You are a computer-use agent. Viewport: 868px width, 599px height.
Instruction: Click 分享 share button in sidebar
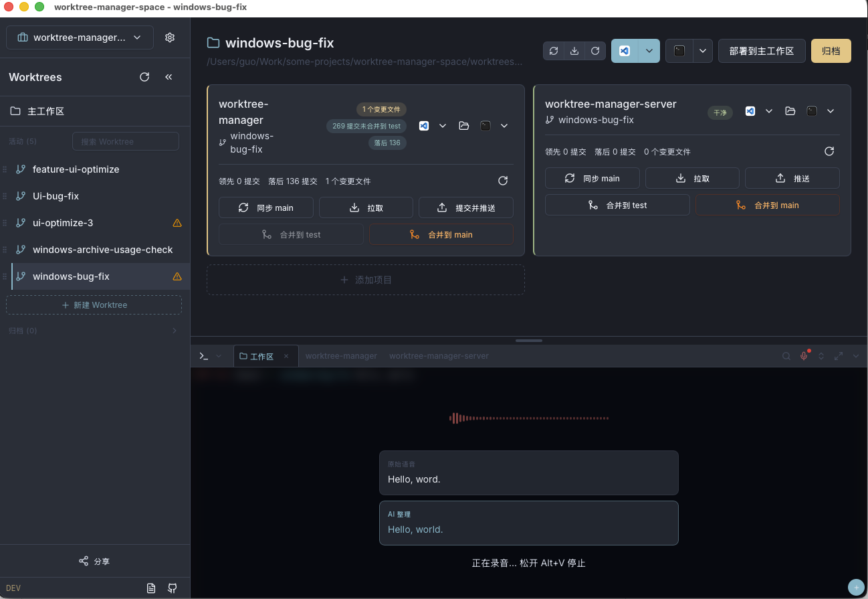95,561
